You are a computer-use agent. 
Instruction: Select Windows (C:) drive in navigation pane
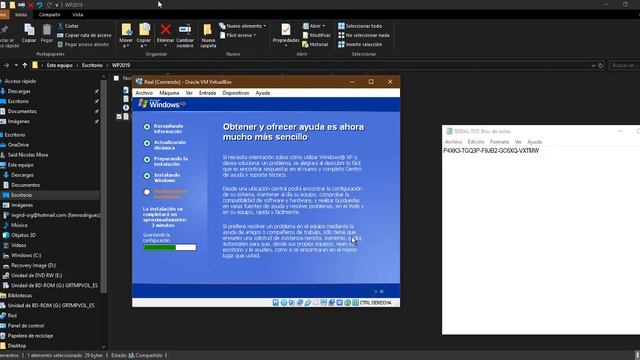pyautogui.click(x=26, y=256)
